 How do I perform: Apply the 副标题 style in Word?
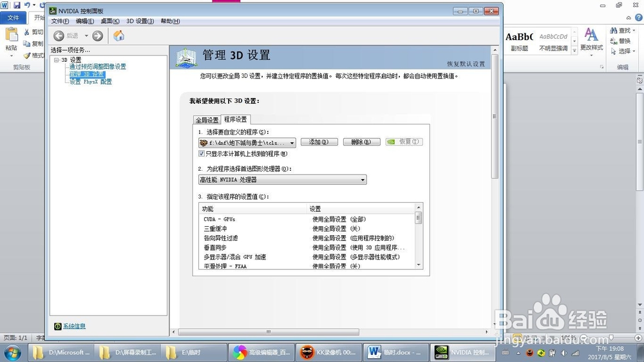click(519, 41)
